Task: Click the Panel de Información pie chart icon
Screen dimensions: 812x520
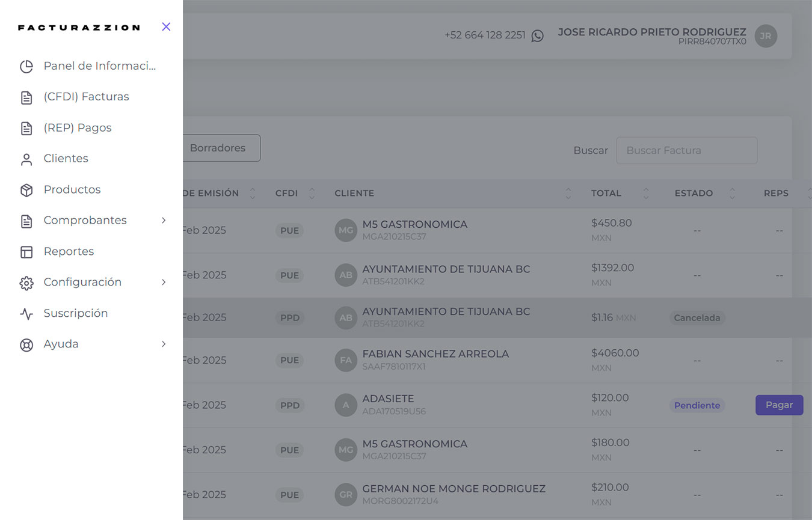Action: click(x=26, y=66)
